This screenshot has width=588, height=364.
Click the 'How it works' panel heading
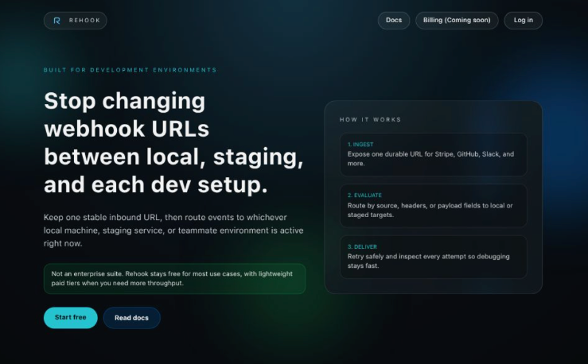pos(370,120)
